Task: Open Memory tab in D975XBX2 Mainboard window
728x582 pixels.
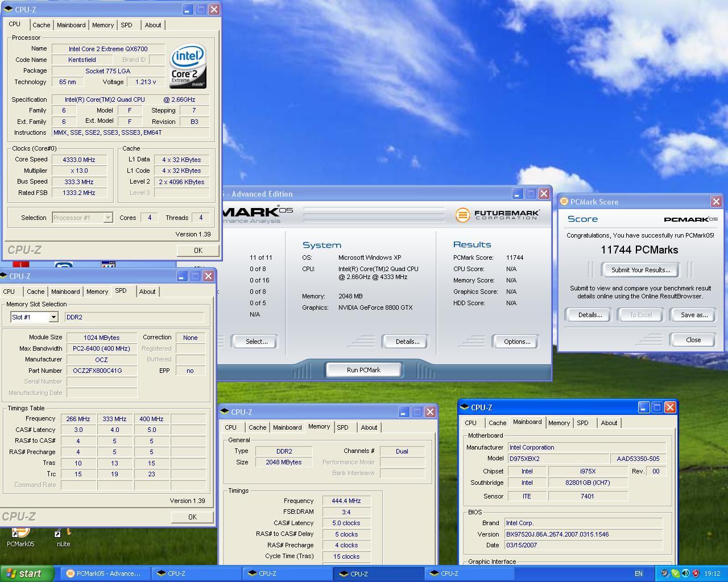Action: click(x=559, y=423)
